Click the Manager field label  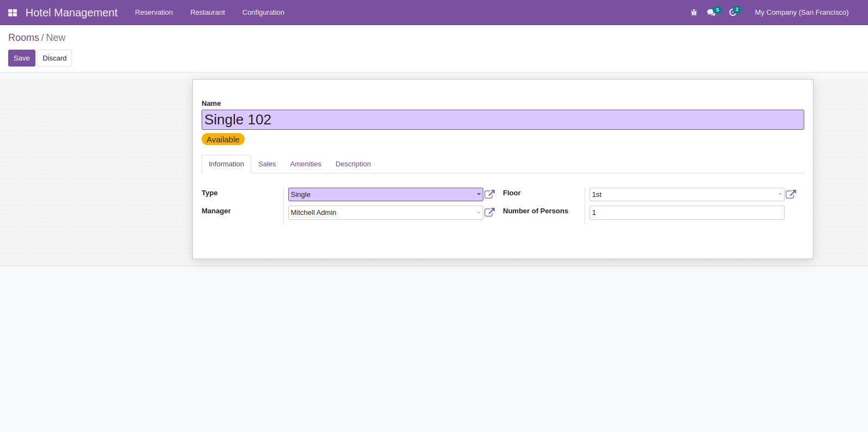(x=216, y=211)
